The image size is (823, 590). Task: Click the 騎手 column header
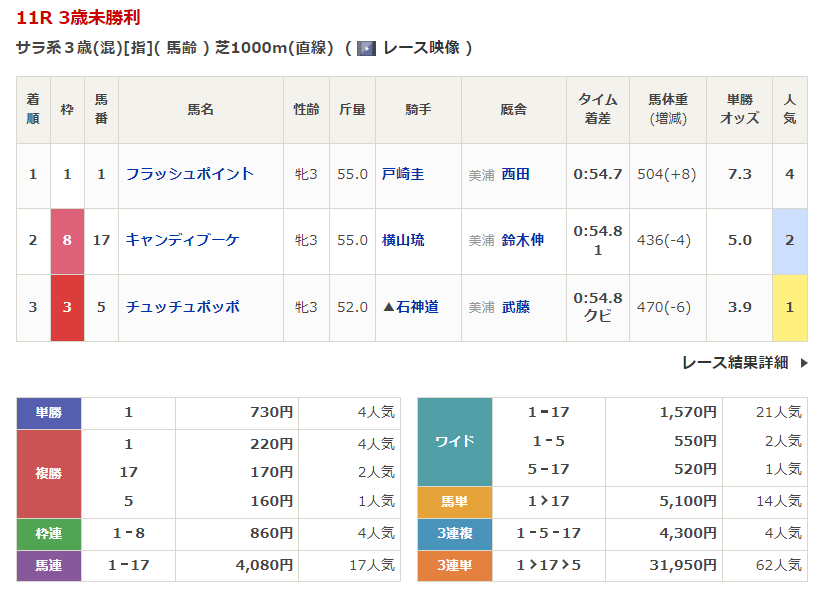coord(418,109)
